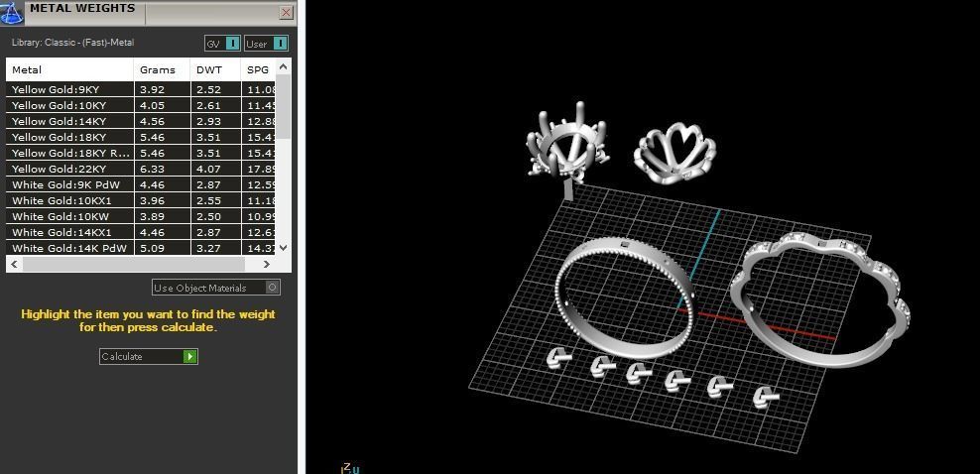Select the White Gold:9K PdW row
980x474 pixels.
coord(141,184)
